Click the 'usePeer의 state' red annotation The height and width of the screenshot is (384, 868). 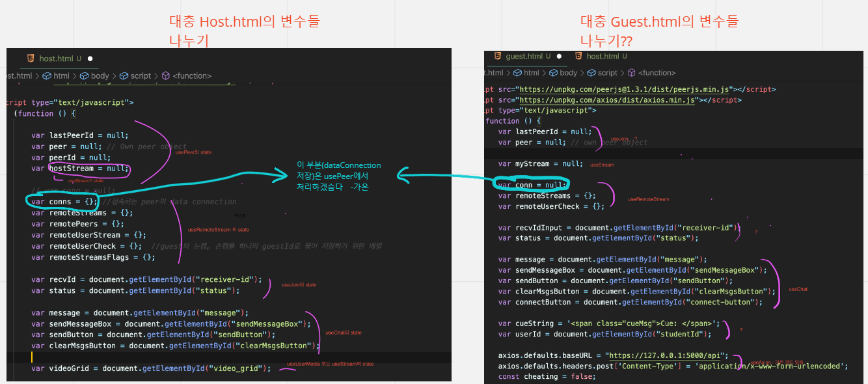point(193,152)
